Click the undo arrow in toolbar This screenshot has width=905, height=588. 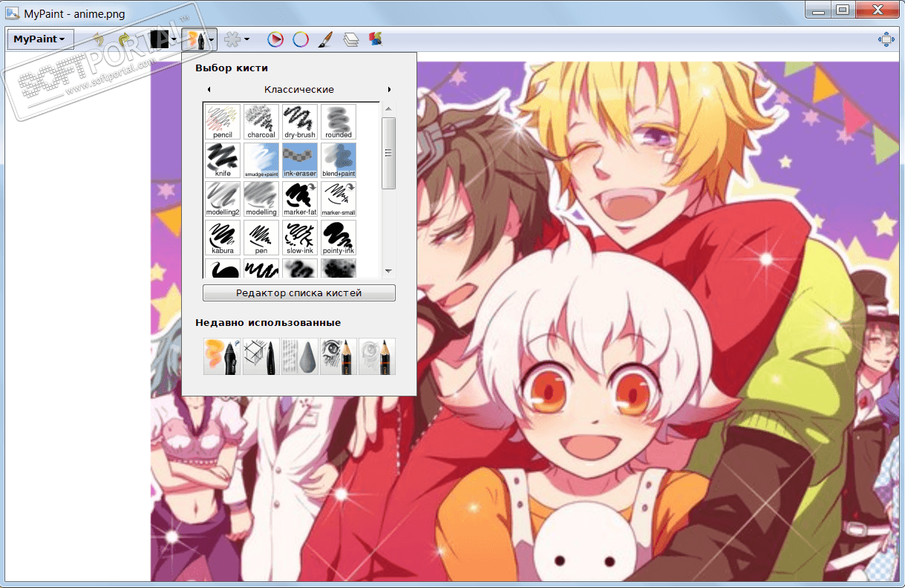98,39
